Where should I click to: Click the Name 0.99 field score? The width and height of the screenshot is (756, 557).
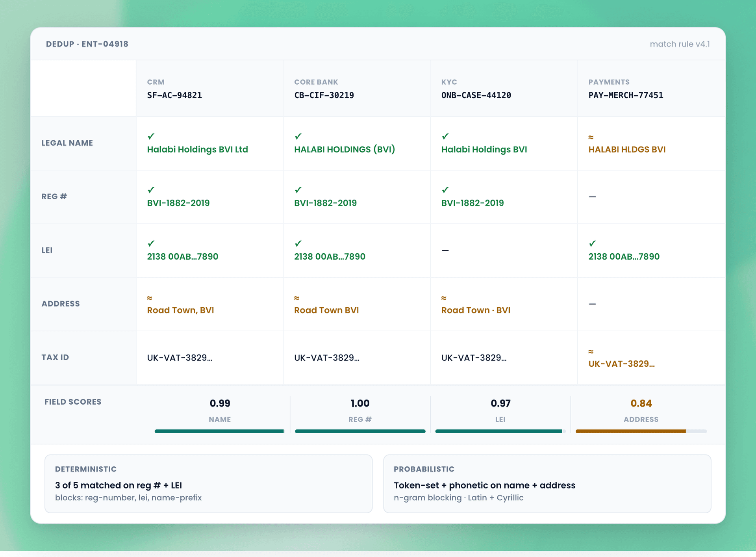coord(220,403)
